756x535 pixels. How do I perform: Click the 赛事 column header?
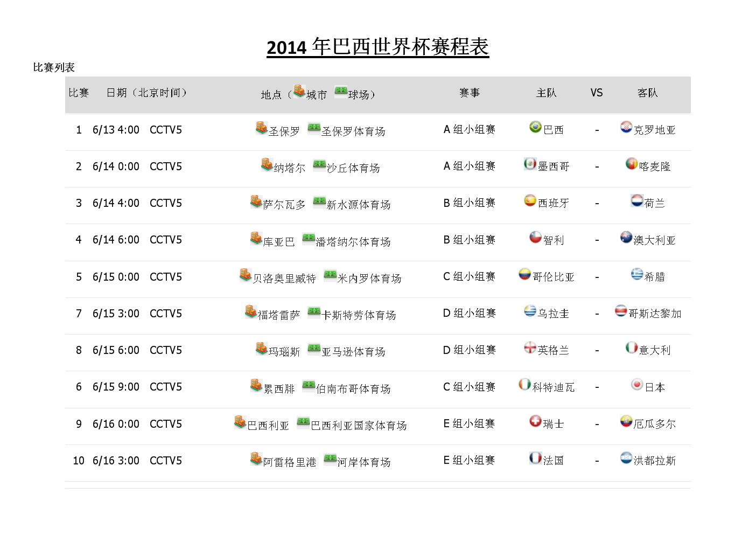[470, 93]
